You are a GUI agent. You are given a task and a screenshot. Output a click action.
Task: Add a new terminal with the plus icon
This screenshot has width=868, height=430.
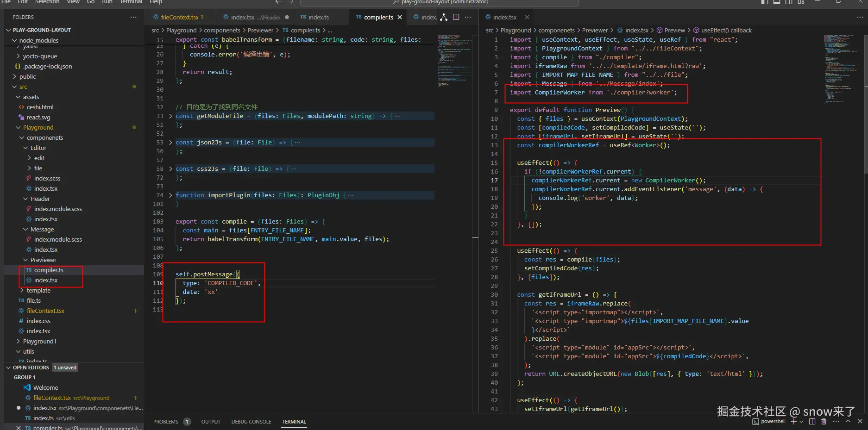(x=793, y=422)
